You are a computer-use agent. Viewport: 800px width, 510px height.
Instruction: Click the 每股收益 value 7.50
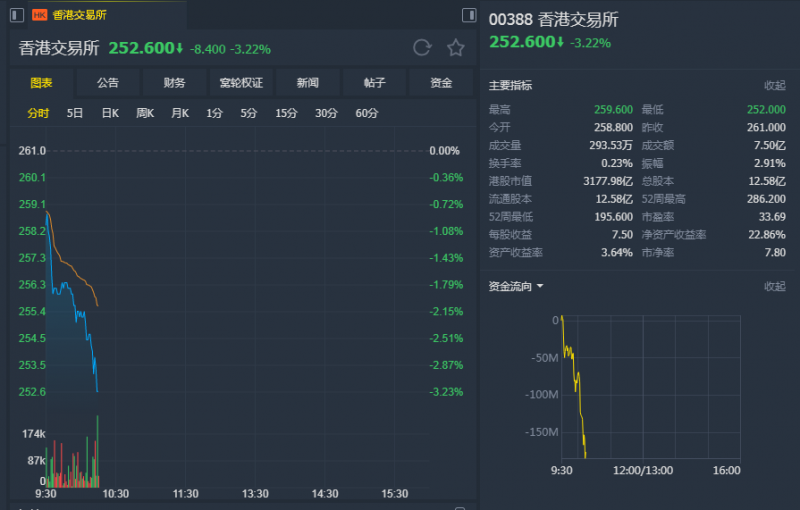[622, 235]
